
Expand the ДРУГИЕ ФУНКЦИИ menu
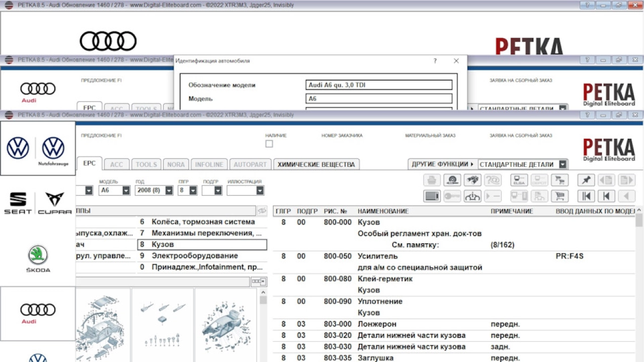click(x=443, y=164)
